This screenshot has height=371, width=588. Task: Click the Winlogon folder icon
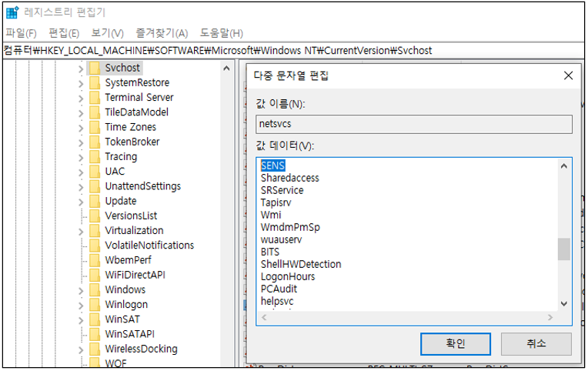(x=94, y=305)
